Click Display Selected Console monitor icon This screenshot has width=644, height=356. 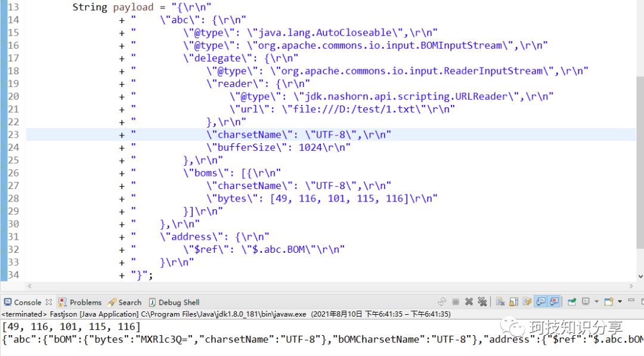click(586, 301)
